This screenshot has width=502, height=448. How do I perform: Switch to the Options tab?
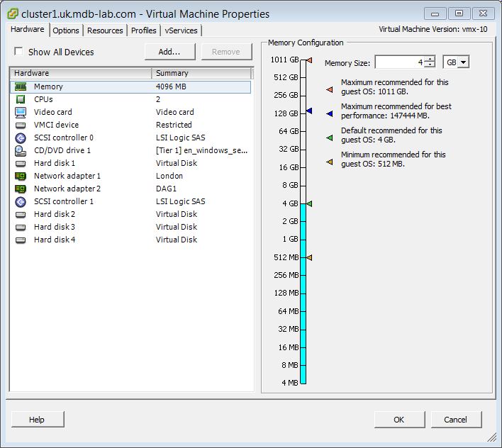click(66, 30)
